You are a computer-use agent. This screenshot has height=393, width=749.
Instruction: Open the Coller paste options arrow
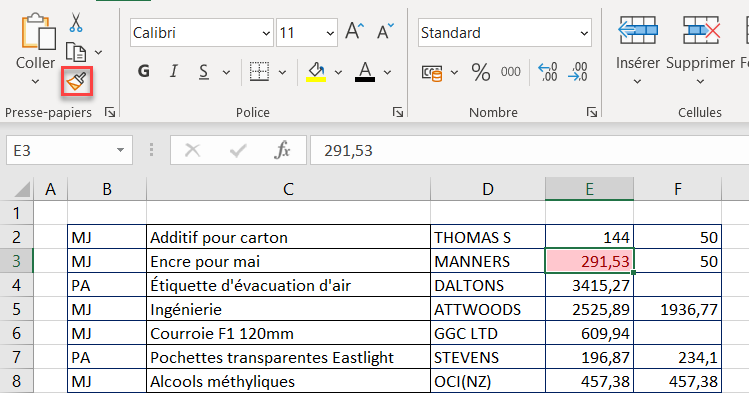[x=35, y=82]
